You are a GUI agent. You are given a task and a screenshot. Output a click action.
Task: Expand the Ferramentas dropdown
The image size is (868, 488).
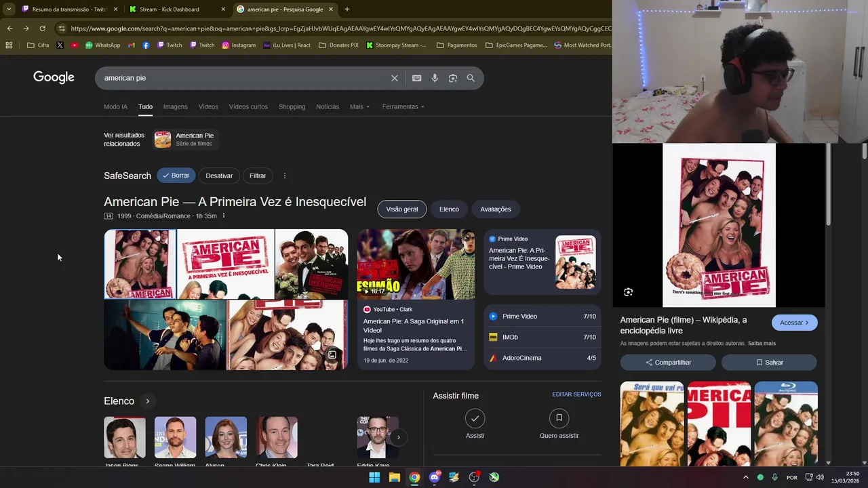403,106
